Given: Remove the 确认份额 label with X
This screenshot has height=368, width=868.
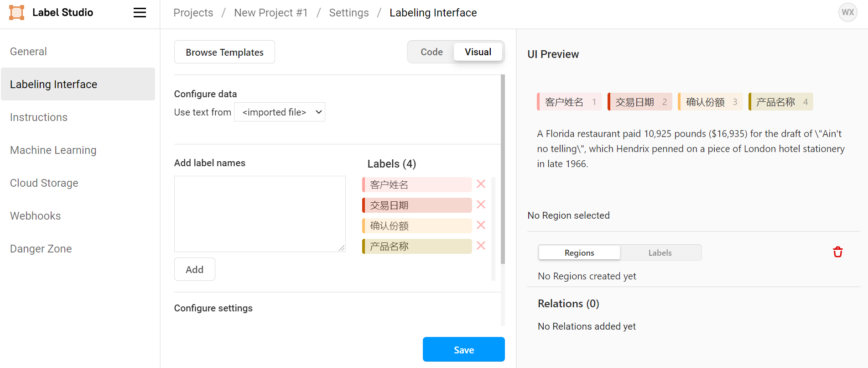Looking at the screenshot, I should tap(481, 225).
